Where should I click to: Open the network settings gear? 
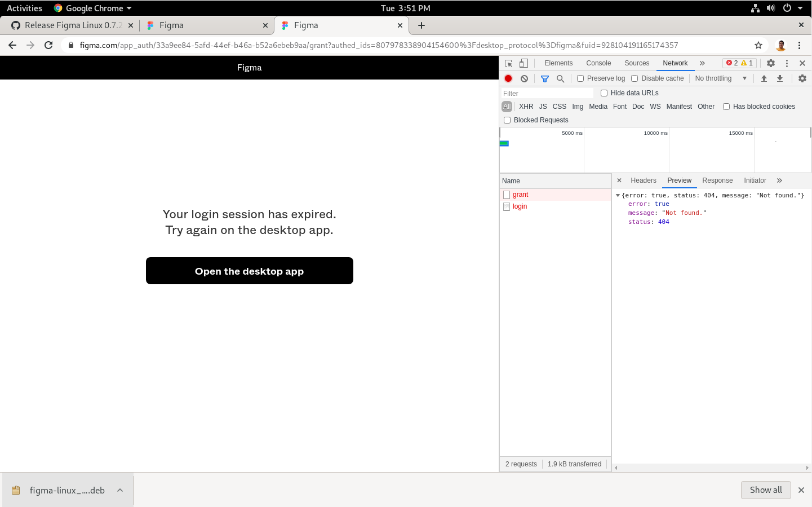pos(802,78)
